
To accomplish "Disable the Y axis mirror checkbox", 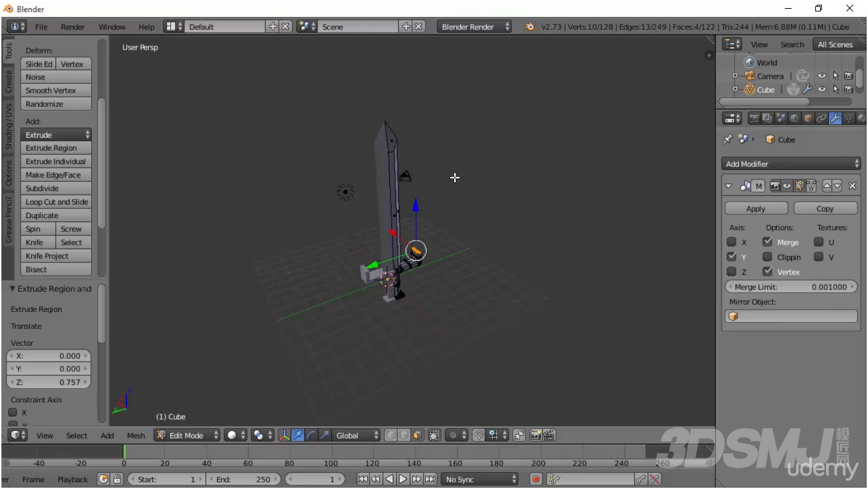I will (x=731, y=257).
